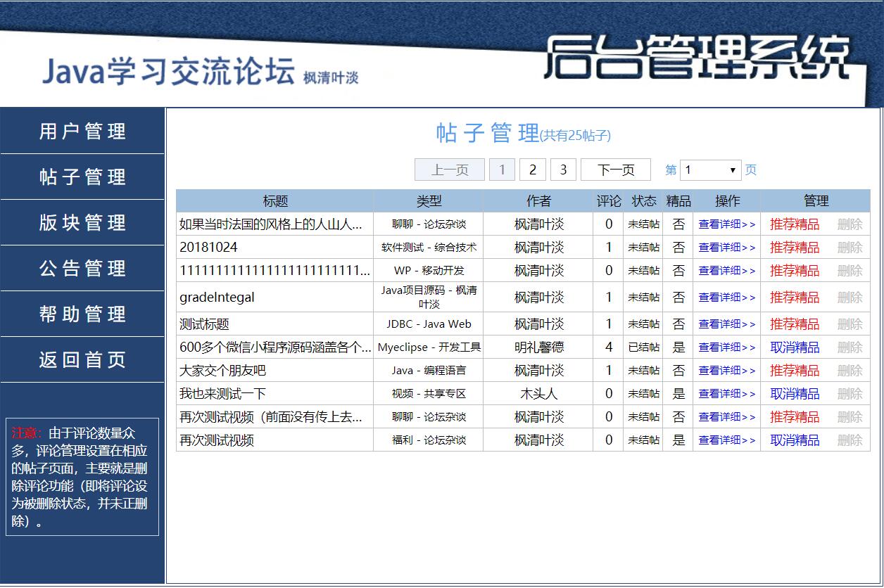This screenshot has width=884, height=588.
Task: View details for 600多个微信小程序源码 post
Action: pos(727,347)
